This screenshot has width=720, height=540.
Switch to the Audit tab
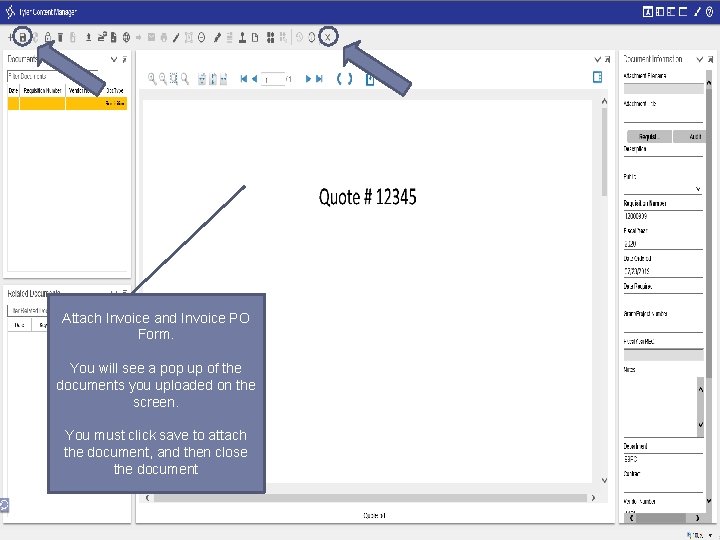point(688,136)
